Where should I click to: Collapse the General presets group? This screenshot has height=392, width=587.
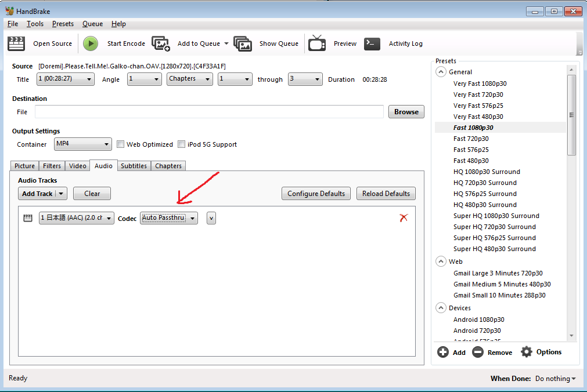[x=441, y=72]
